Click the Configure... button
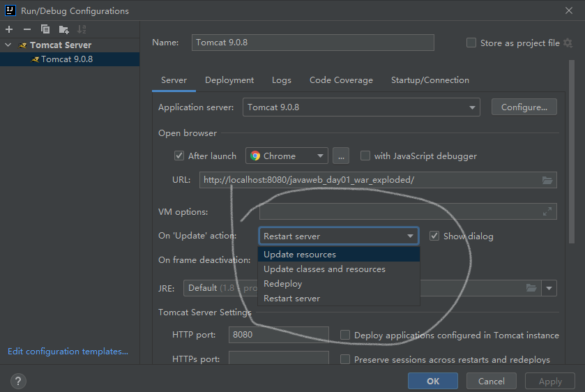The image size is (585, 392). pos(524,107)
